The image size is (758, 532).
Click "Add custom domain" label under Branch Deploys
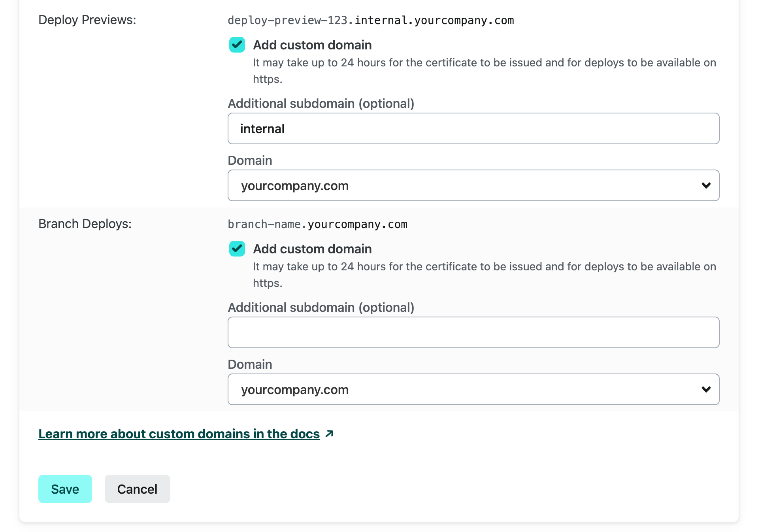coord(312,249)
